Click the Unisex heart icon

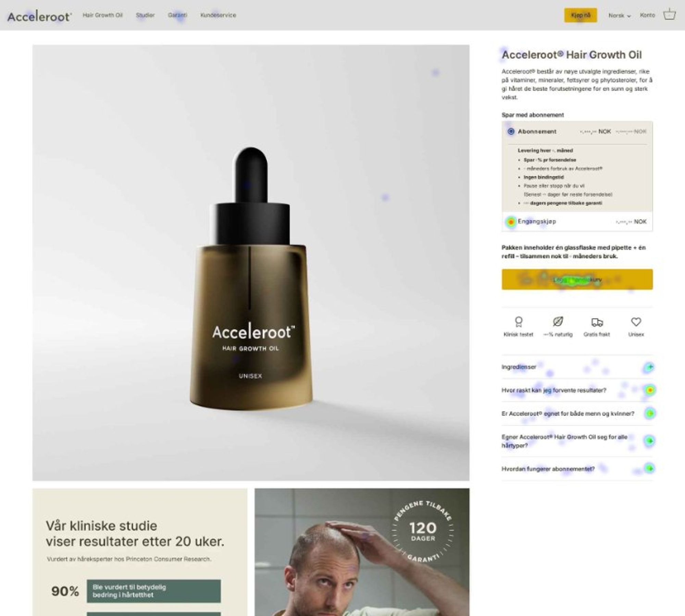[x=636, y=322]
